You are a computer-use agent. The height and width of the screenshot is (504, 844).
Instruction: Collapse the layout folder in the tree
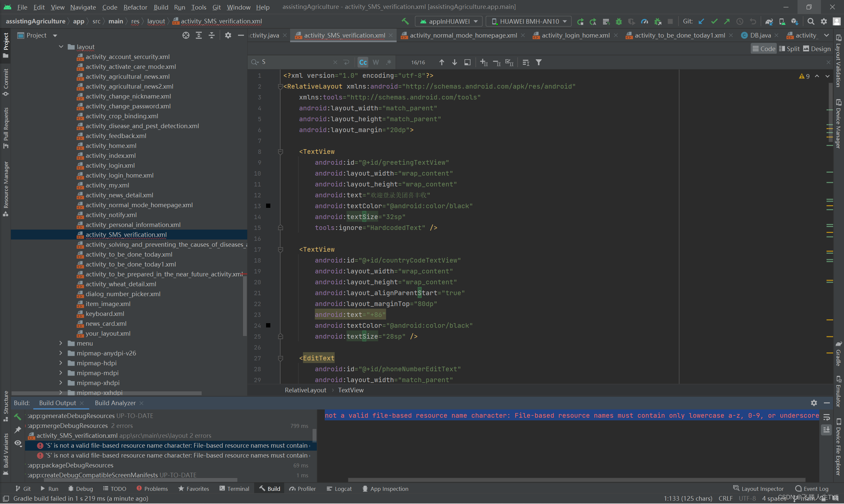[61, 46]
